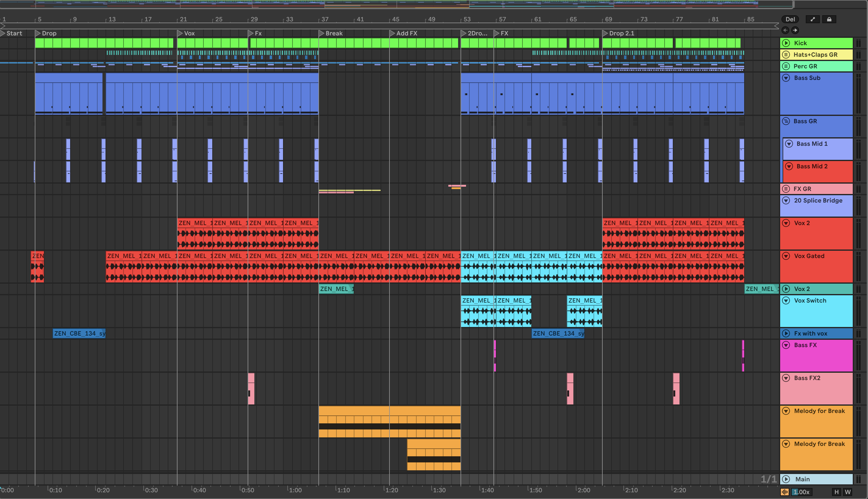The width and height of the screenshot is (868, 499).
Task: Toggle automation mode breakpoint-line icon
Action: 812,19
